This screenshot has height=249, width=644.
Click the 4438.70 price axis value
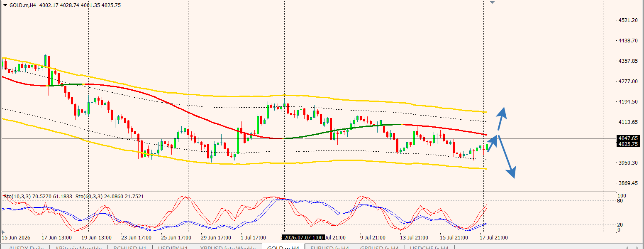tap(628, 40)
